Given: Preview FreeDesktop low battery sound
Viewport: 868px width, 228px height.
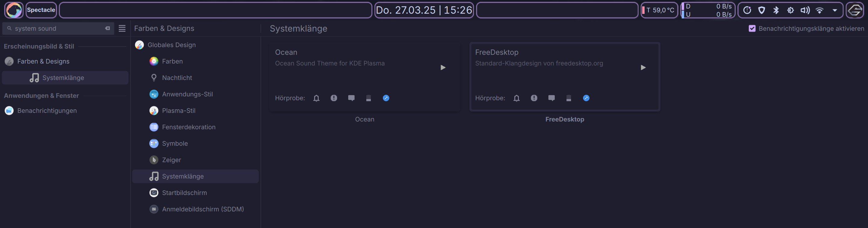Looking at the screenshot, I should 569,98.
